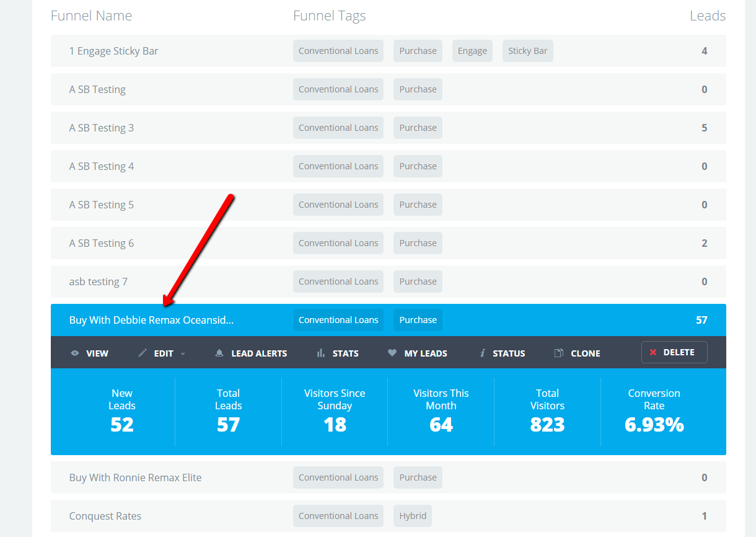
Task: Select the CLONE option
Action: coord(577,353)
